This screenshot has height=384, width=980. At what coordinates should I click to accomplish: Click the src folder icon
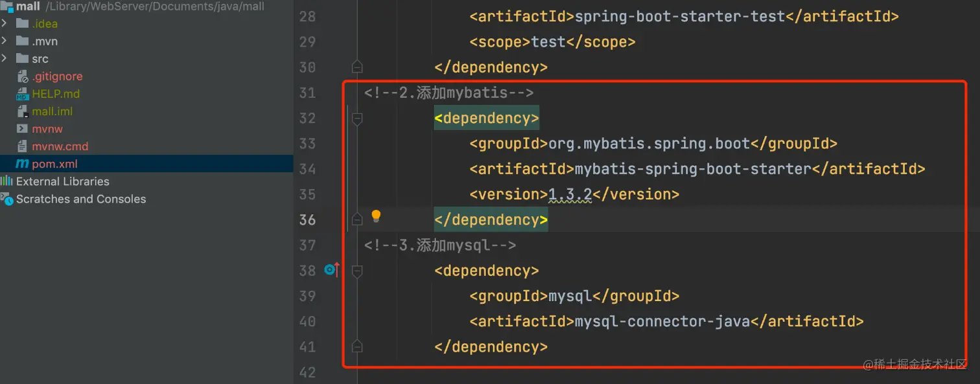(x=22, y=58)
